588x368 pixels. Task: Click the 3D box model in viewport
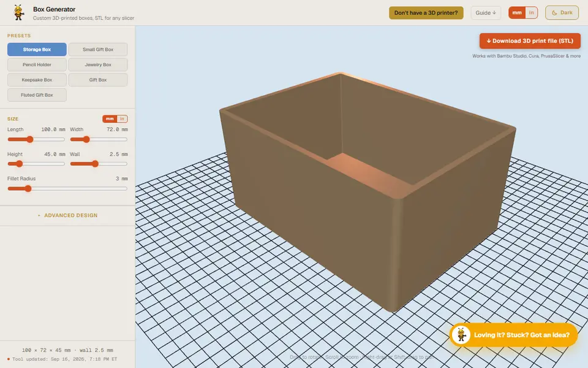click(367, 191)
